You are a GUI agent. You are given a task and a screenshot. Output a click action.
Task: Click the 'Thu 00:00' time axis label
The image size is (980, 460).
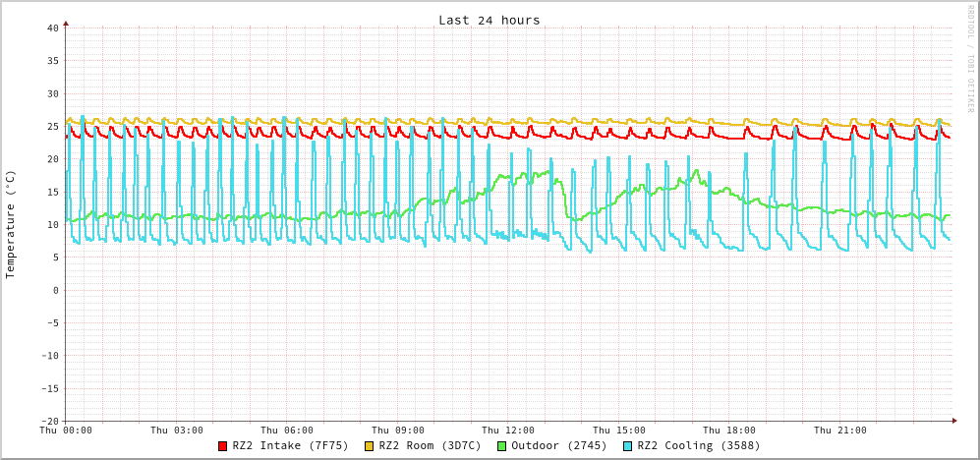click(x=66, y=431)
